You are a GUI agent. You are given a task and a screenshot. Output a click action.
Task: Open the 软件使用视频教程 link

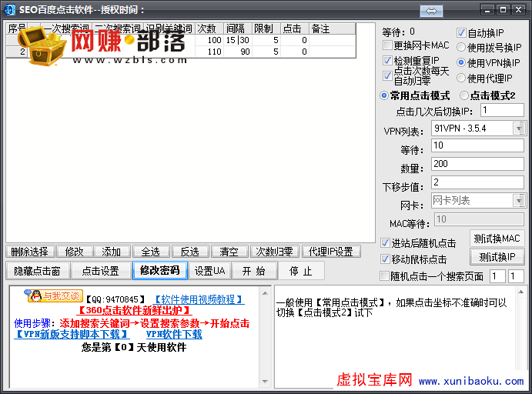[199, 299]
